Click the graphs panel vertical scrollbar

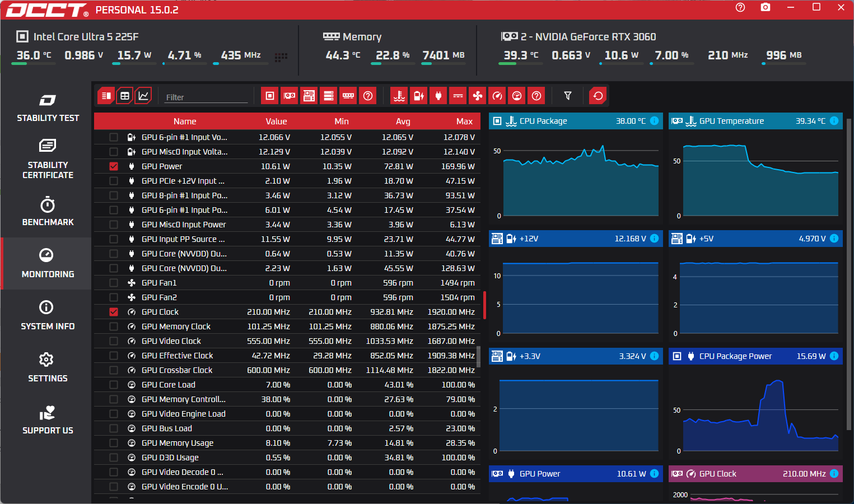point(850,274)
